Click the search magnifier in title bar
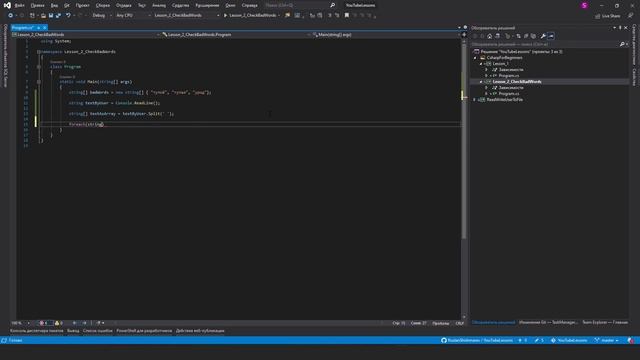640x360 pixels. [x=333, y=5]
